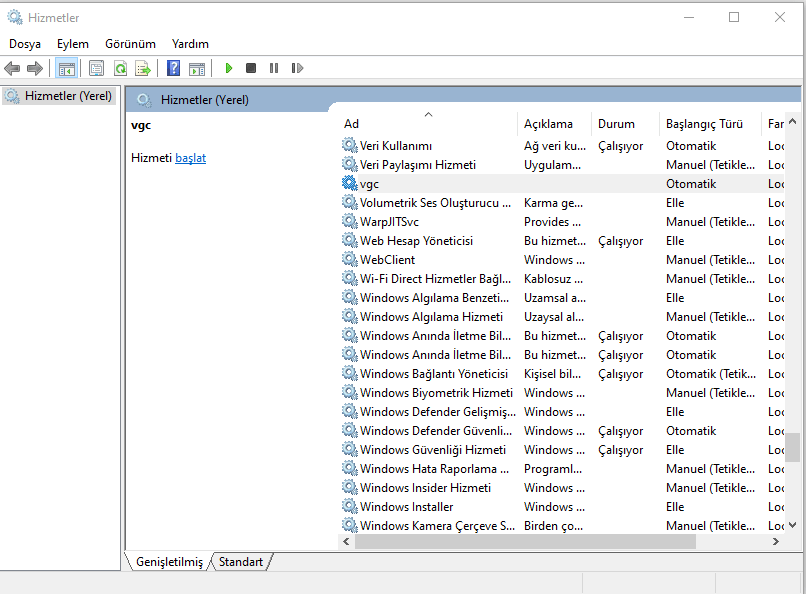Sort by the Başlangıç Türü column header
806x594 pixels.
point(710,123)
